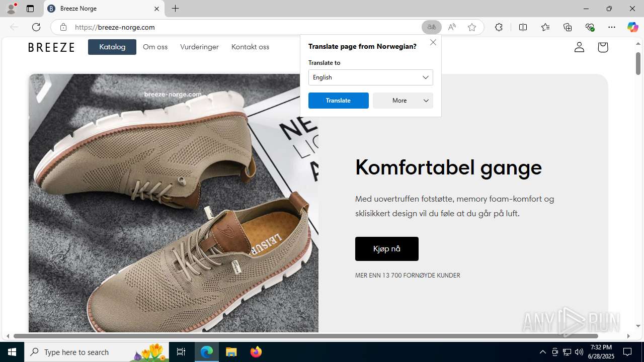Click the scroll left arrow
This screenshot has height=362, width=644.
[8, 336]
